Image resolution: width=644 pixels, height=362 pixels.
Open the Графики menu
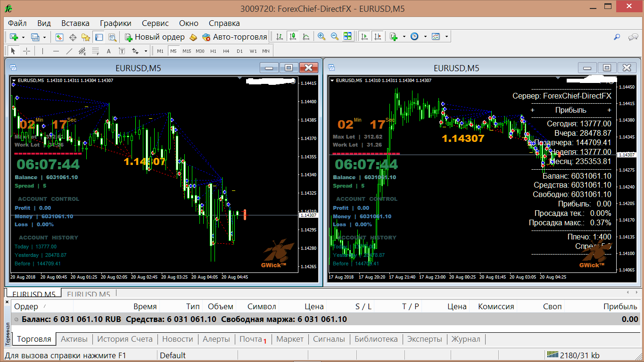coord(116,23)
